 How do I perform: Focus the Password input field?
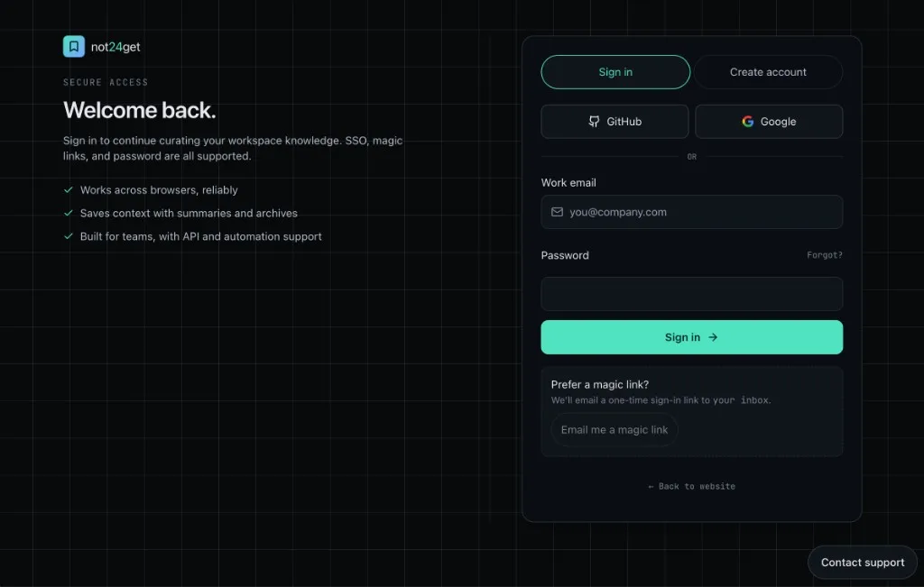click(x=692, y=294)
